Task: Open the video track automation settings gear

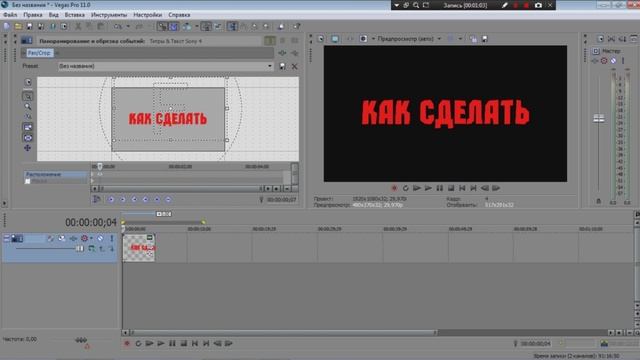Action: click(x=84, y=238)
